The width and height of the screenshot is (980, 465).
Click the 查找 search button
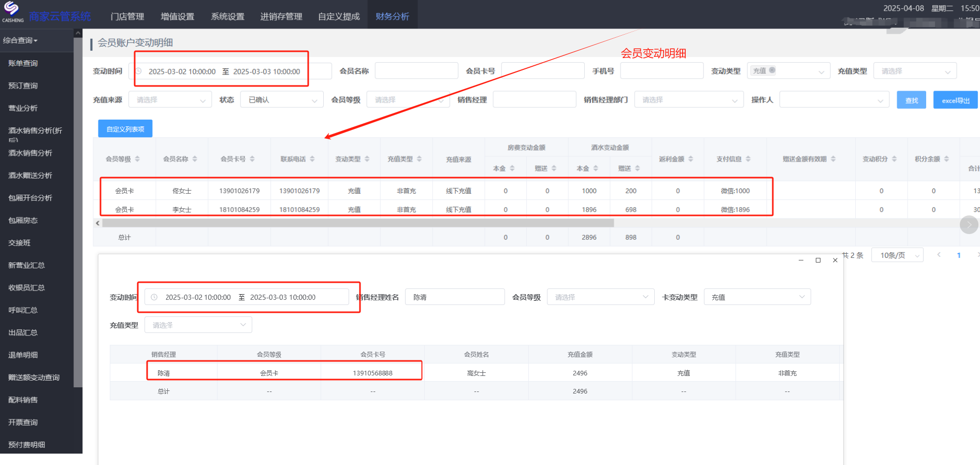click(x=911, y=100)
